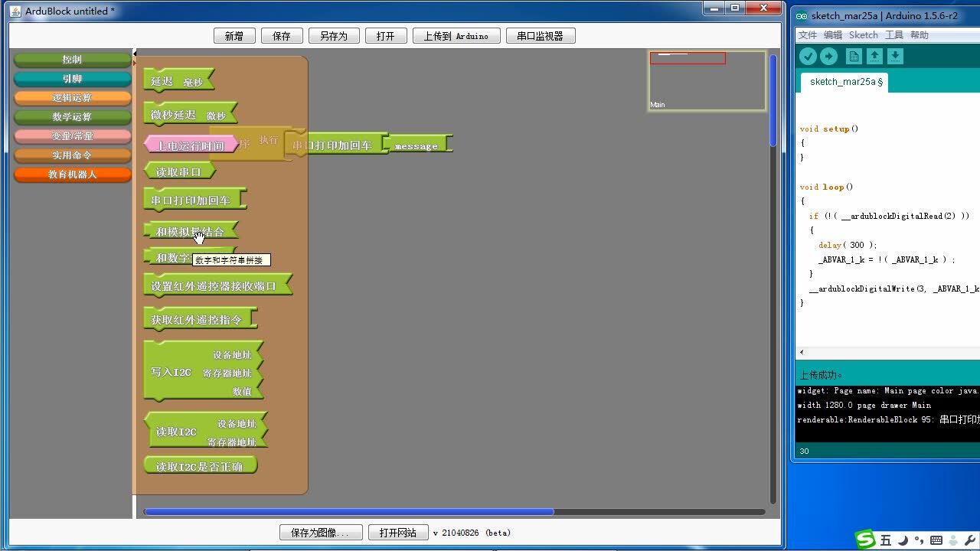
Task: Click the Verify checkmark icon in Arduino
Action: coord(808,56)
